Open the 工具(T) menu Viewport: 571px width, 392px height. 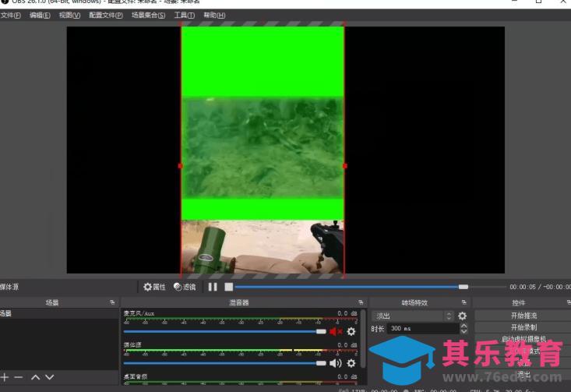click(x=184, y=16)
